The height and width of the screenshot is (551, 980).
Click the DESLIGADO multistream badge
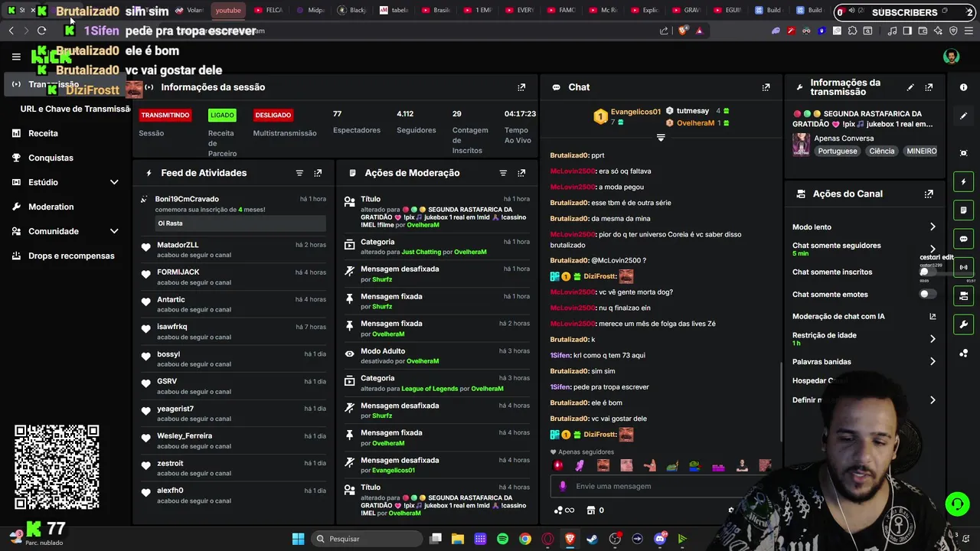pyautogui.click(x=273, y=115)
